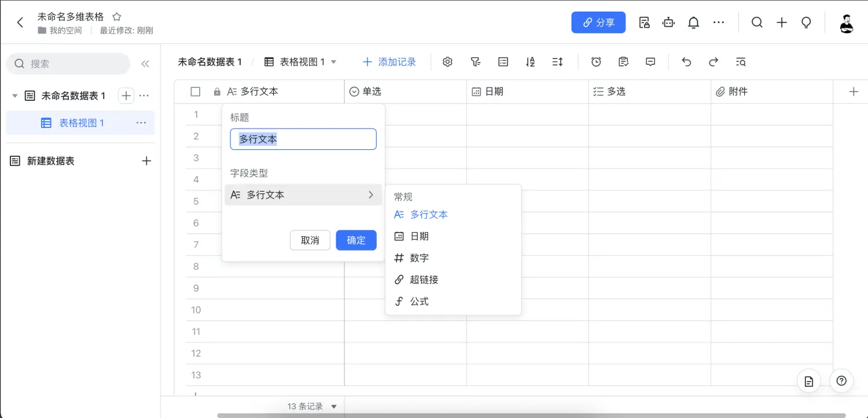Image resolution: width=868 pixels, height=418 pixels.
Task: Check the select-all checkbox in header
Action: point(196,91)
